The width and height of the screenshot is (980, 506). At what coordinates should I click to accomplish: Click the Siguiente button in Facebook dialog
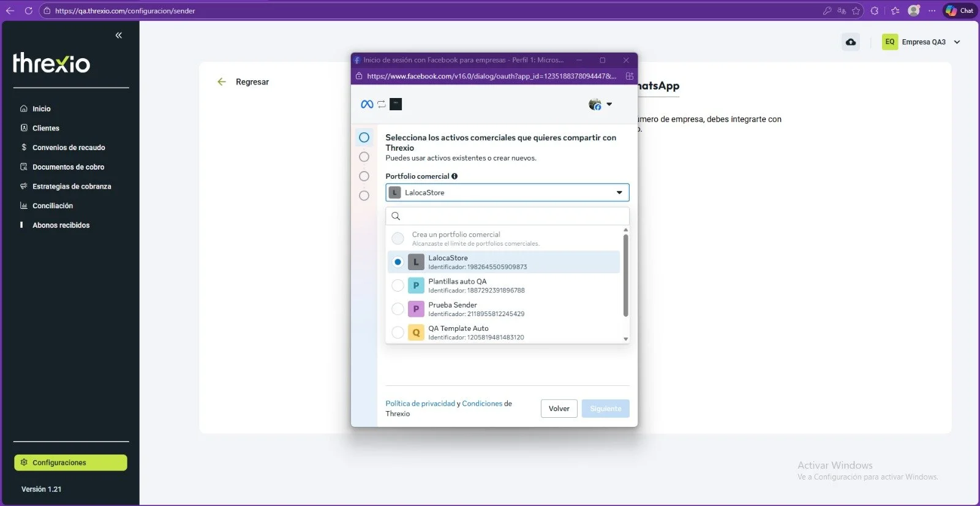click(606, 409)
